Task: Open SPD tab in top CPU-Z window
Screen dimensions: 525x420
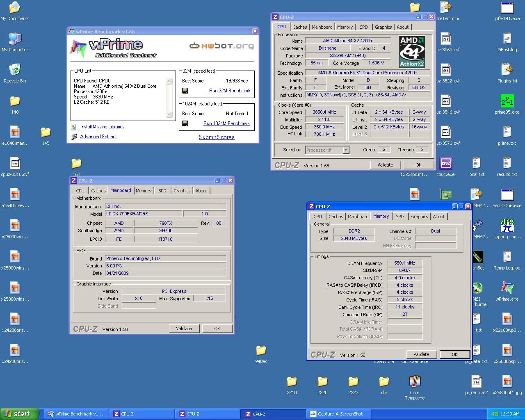Action: [x=363, y=27]
